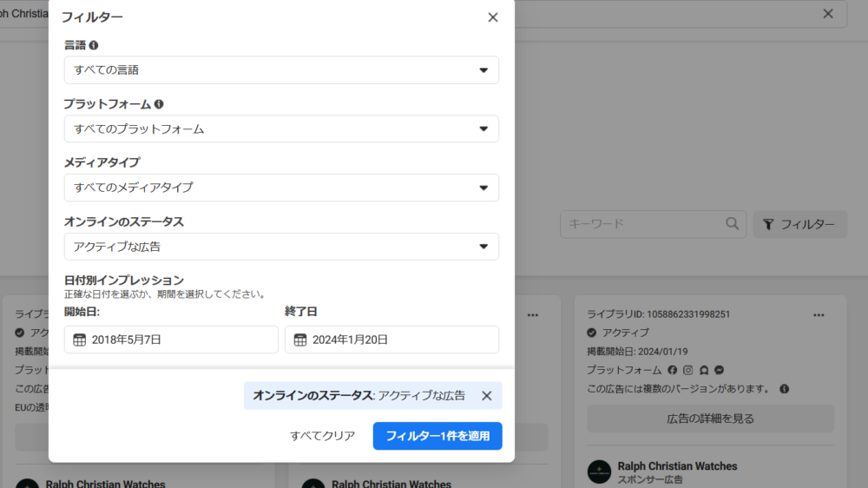Screen dimensions: 868x488
Task: Click すべてクリア to reset filters
Action: 323,436
